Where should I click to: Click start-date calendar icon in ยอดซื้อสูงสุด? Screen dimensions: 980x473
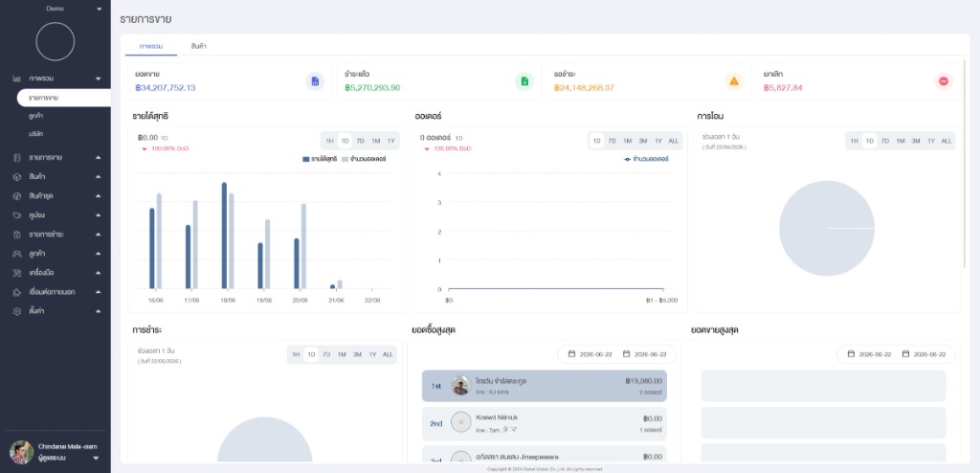571,354
